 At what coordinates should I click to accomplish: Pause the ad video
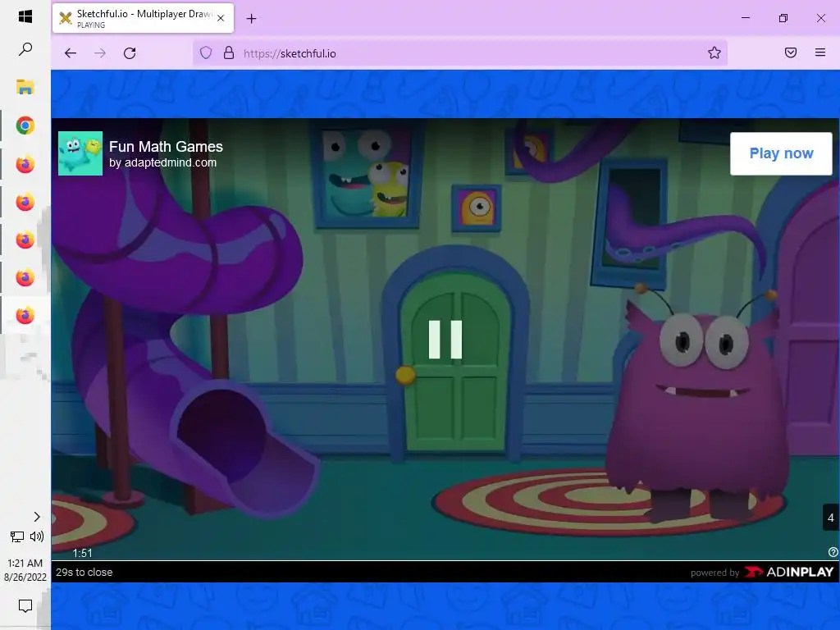(445, 340)
